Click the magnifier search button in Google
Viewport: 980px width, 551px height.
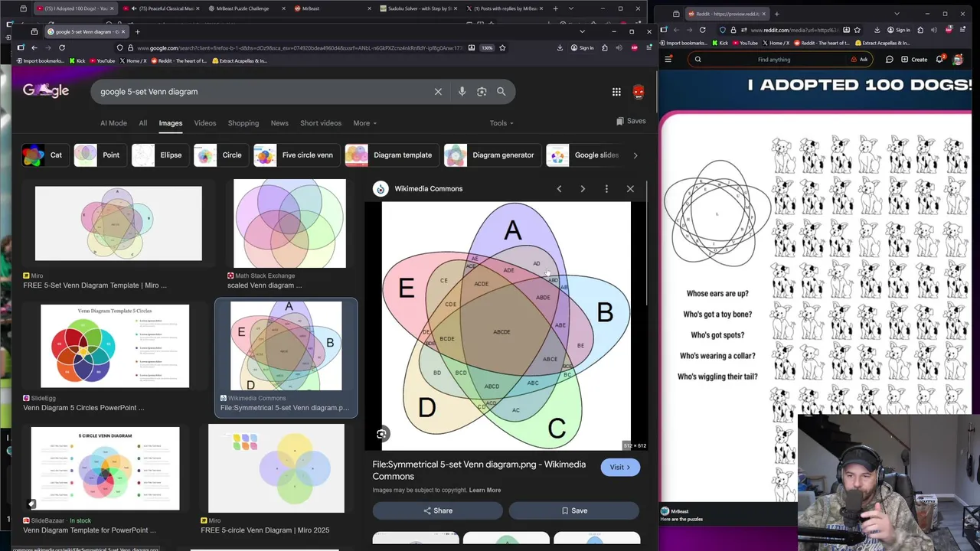pyautogui.click(x=501, y=92)
